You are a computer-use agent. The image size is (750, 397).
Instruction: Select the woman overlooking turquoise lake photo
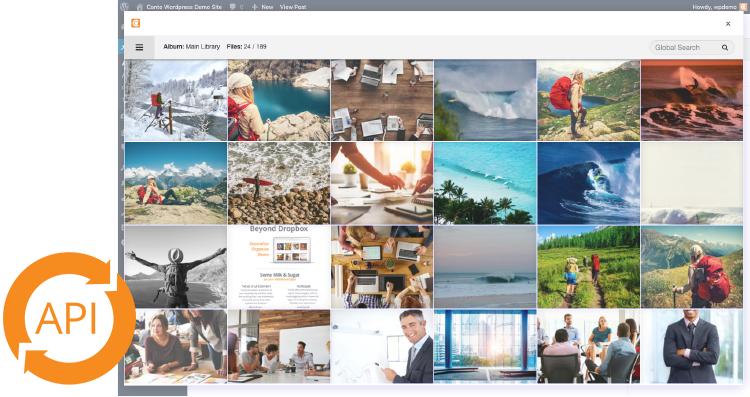(x=279, y=100)
